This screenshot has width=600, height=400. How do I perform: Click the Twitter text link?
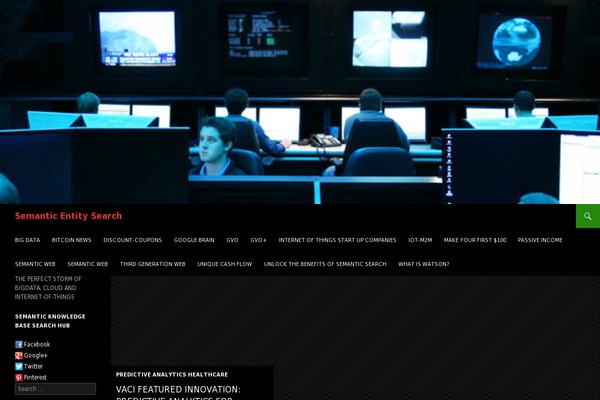click(x=33, y=366)
